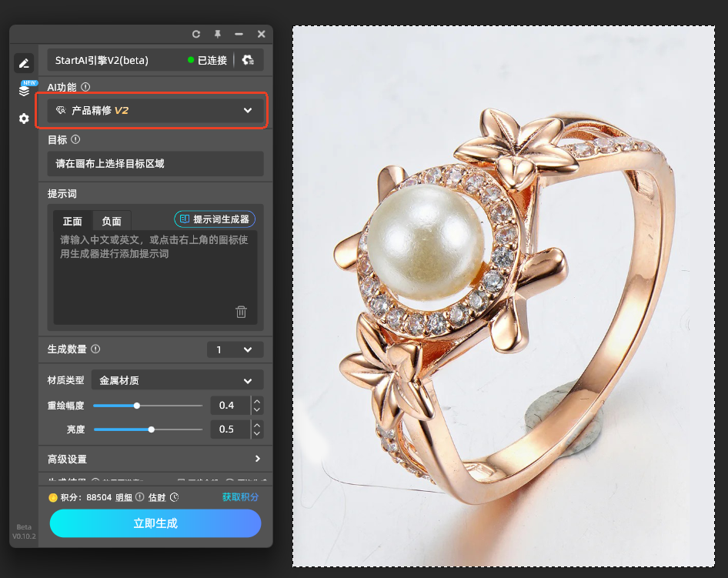Click the prompt text input area
728x578 pixels.
[x=155, y=277]
